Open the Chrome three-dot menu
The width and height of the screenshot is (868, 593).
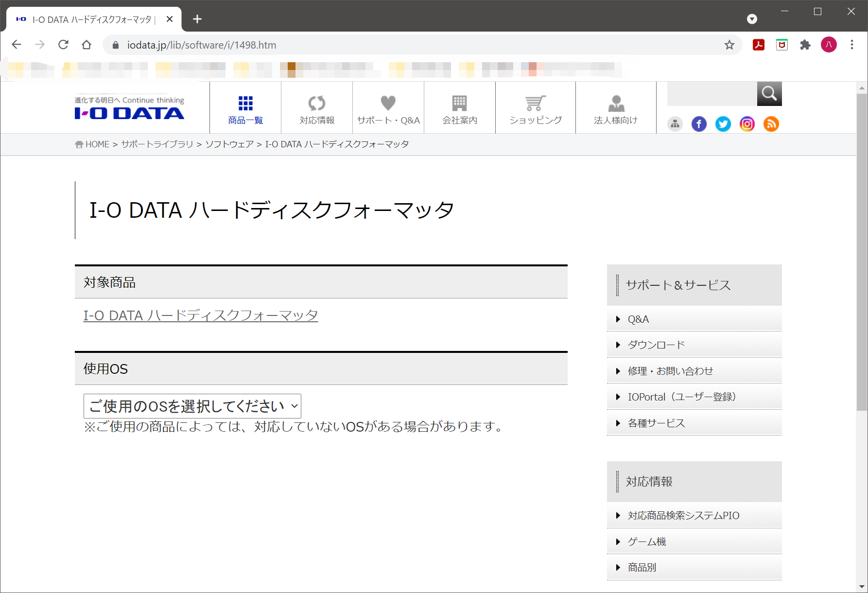pyautogui.click(x=852, y=45)
